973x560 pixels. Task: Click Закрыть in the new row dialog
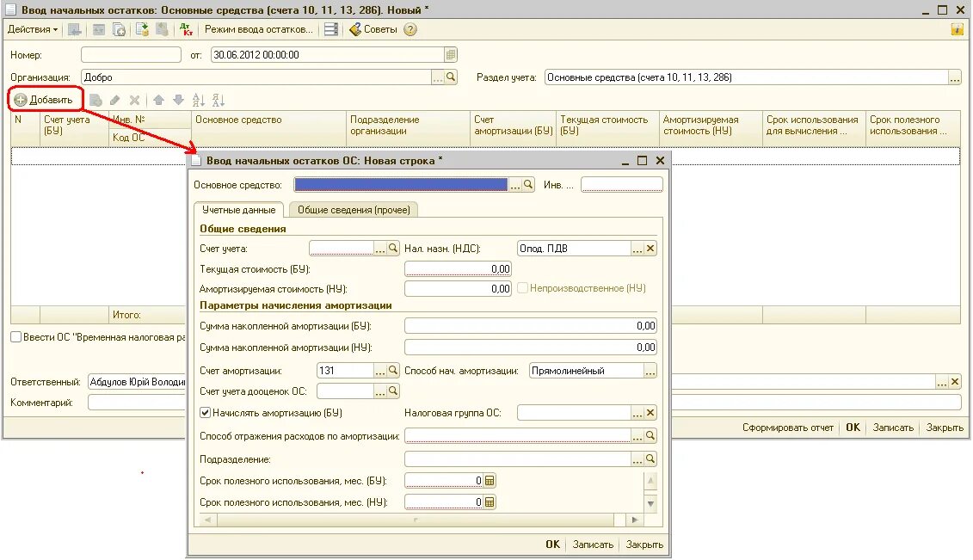coord(644,545)
